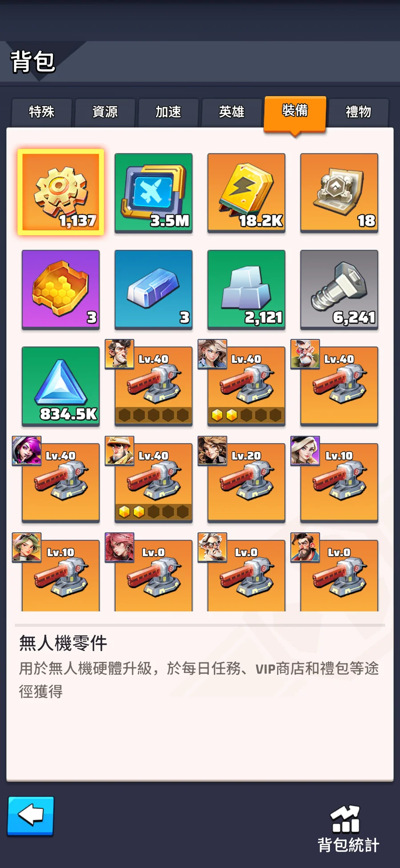Open 背包統計 backpack statistics
Screen dimensions: 400x868
click(348, 829)
